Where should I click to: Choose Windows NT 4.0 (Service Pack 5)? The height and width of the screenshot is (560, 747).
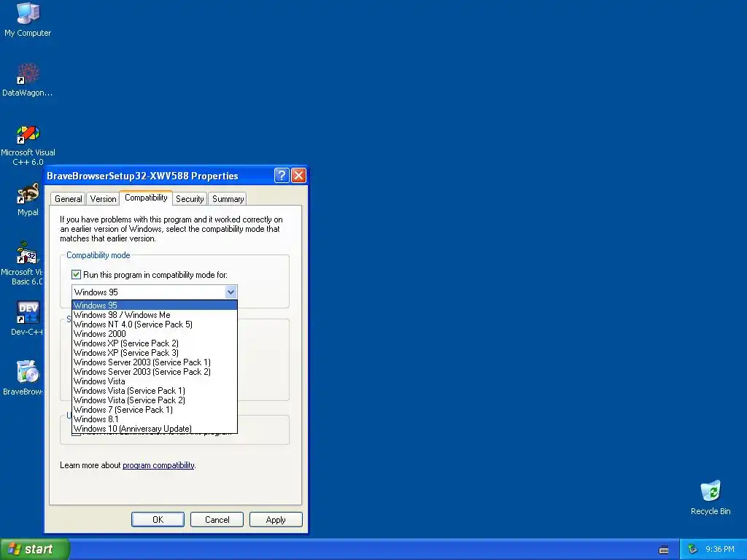(x=155, y=324)
